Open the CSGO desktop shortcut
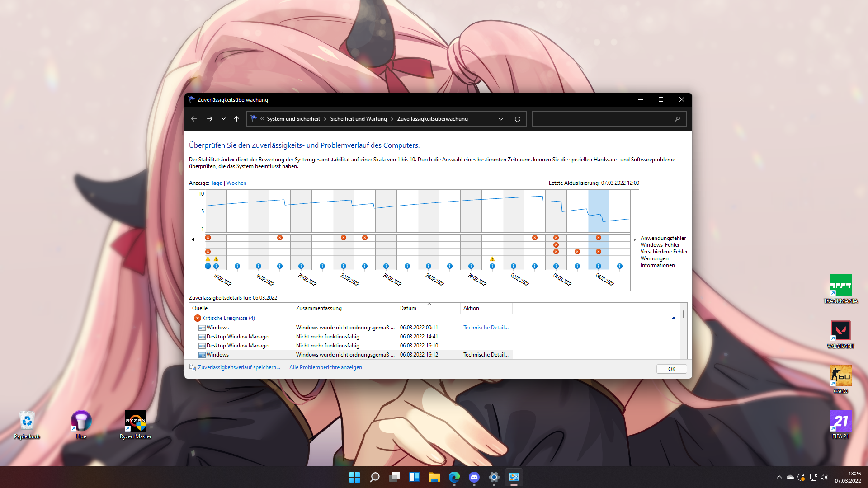Screen dimensions: 868x488 840,380
